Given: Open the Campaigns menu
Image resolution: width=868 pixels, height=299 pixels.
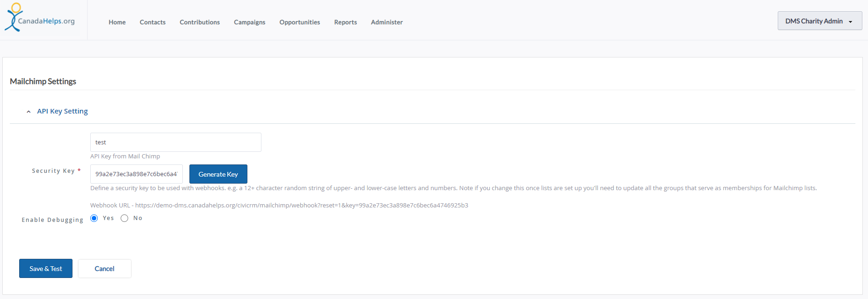Looking at the screenshot, I should click(249, 22).
